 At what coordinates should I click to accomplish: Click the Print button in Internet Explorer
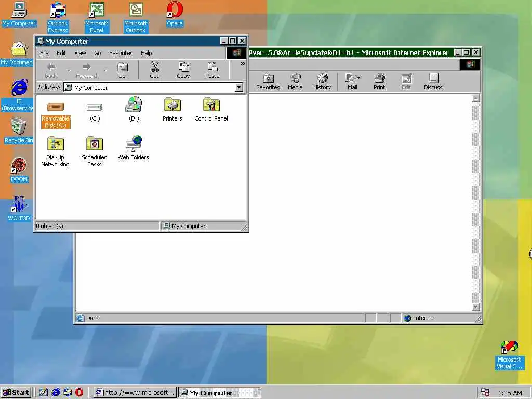click(379, 82)
